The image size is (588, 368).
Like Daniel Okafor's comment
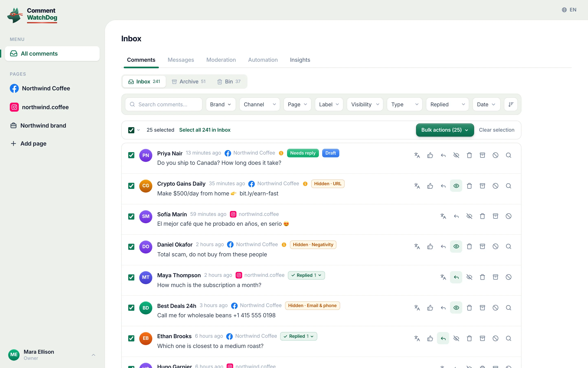430,247
